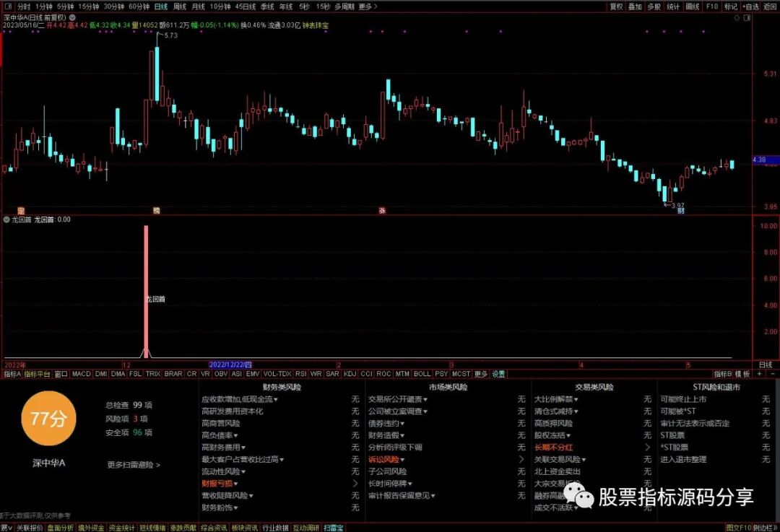This screenshot has height=532, width=780.
Task: Open the 关联报价 tab
Action: point(30,528)
